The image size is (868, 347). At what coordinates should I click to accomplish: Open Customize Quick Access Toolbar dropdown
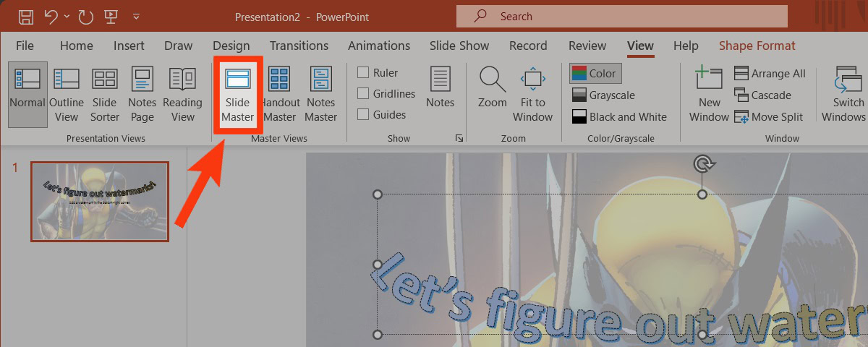136,16
